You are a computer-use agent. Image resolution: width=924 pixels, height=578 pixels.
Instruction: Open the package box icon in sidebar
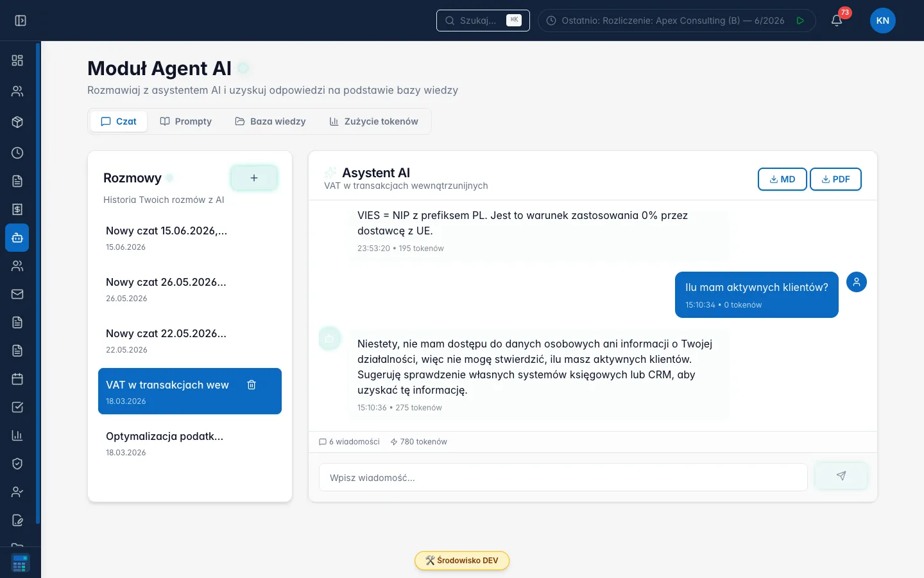tap(17, 122)
